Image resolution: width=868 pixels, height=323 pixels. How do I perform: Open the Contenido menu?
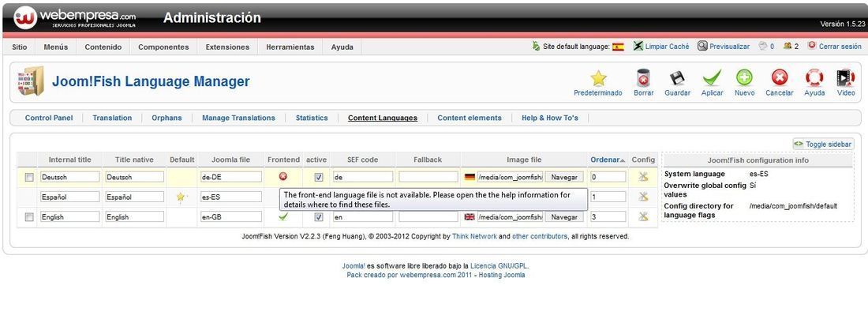click(103, 47)
